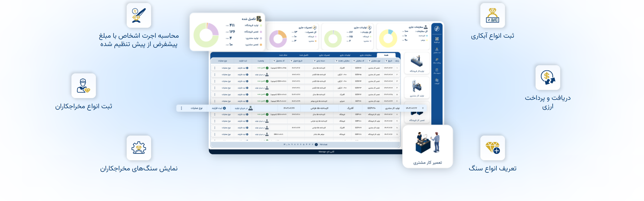The image size is (644, 201).
Task: Click operation type (نوع عملیات) on highlighted row 7
Action: tap(196, 108)
